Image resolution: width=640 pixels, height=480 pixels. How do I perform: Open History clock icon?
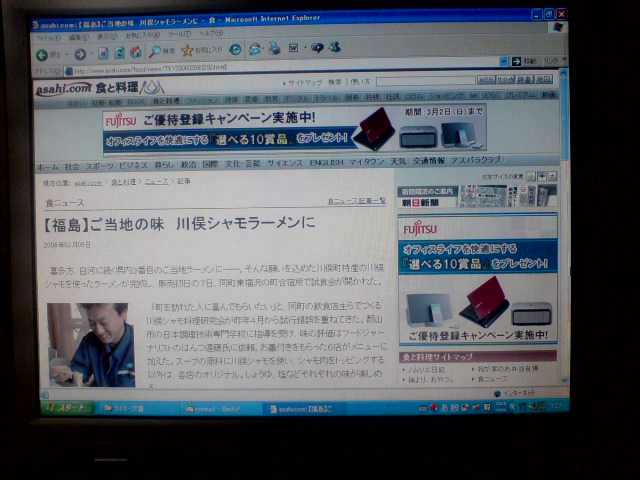235,49
